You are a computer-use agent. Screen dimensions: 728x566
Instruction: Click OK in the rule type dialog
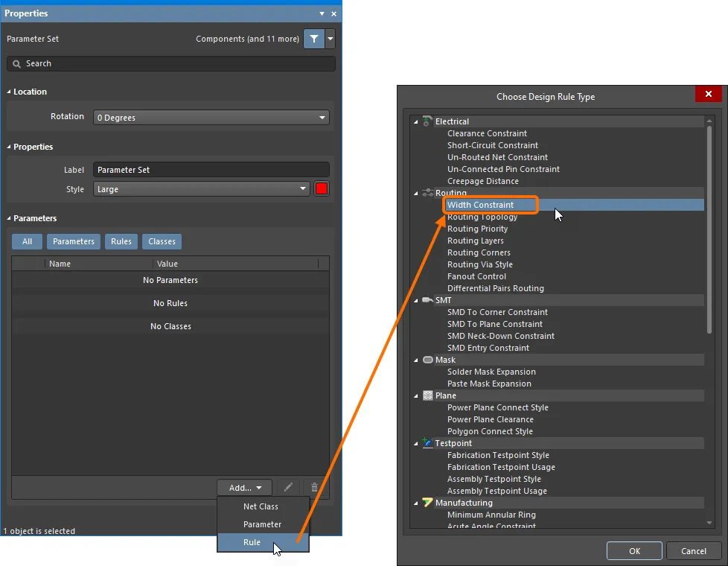[x=634, y=550]
